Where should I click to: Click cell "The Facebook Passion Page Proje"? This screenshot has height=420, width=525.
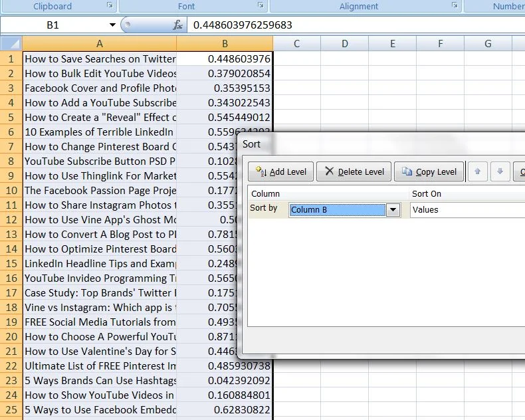tap(100, 191)
